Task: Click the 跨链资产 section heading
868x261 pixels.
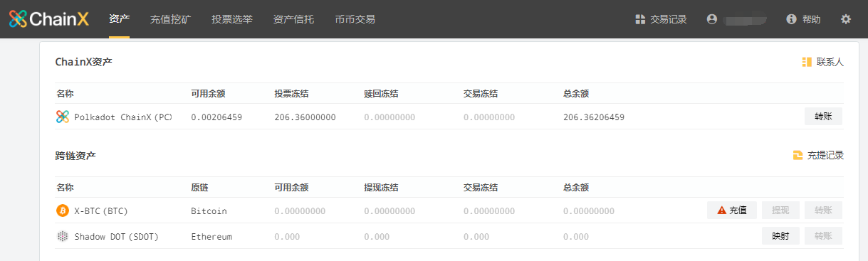Action: 75,155
